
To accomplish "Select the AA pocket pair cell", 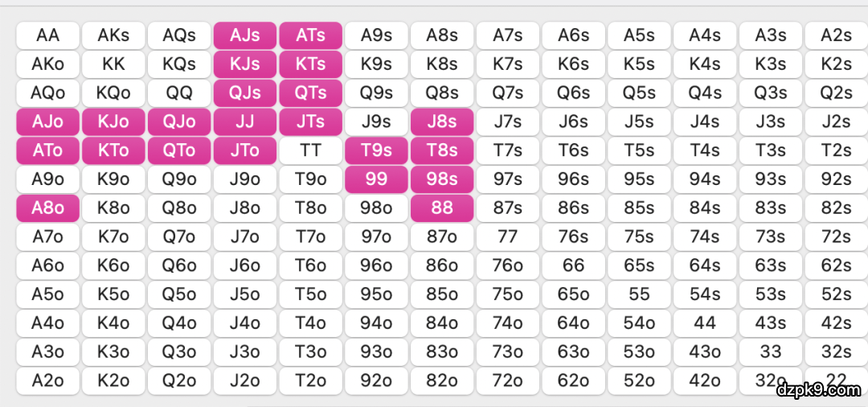I will pyautogui.click(x=48, y=35).
